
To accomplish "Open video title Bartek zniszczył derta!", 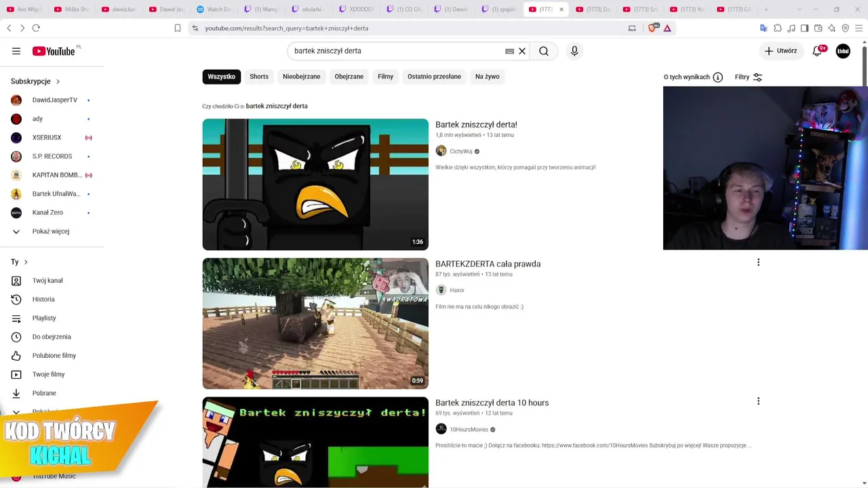I will [476, 125].
